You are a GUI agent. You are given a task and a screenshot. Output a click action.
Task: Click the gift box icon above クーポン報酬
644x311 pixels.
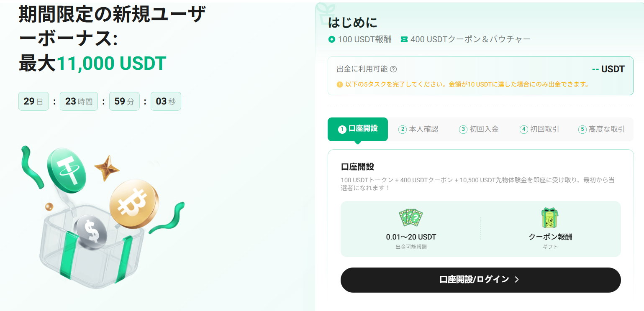pyautogui.click(x=550, y=217)
